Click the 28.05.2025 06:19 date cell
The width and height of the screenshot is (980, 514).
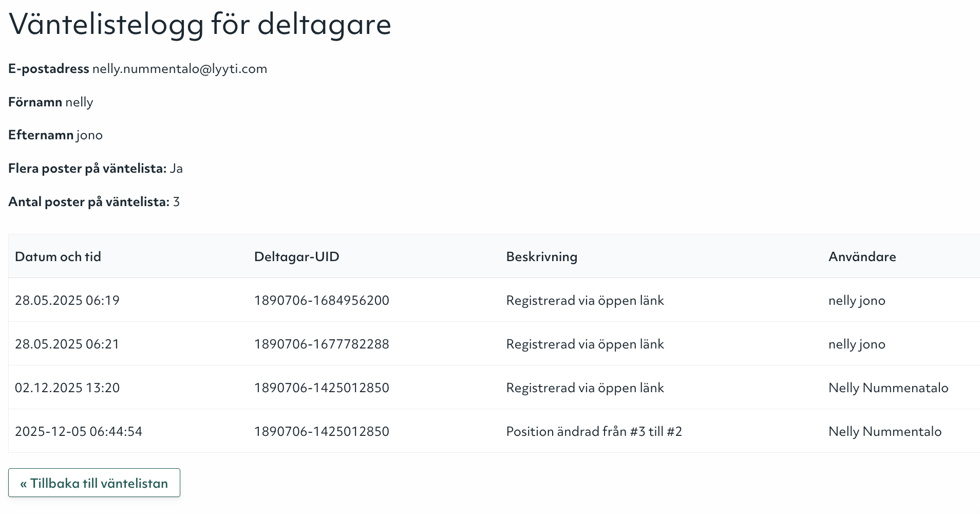pos(67,300)
